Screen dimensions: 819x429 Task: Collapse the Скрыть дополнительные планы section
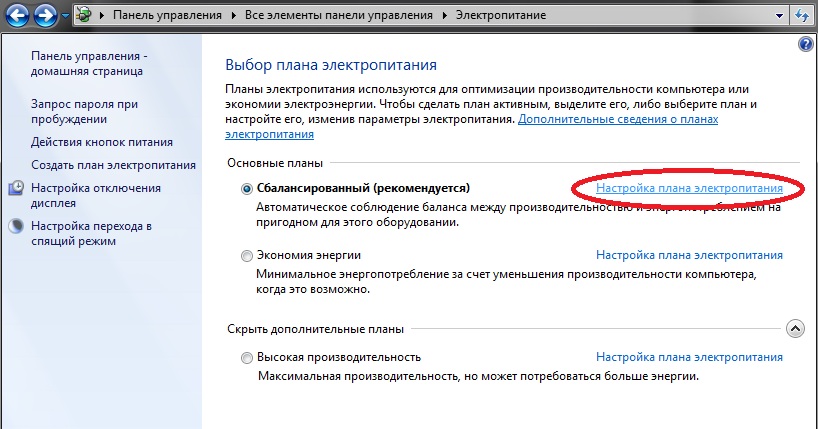click(795, 328)
